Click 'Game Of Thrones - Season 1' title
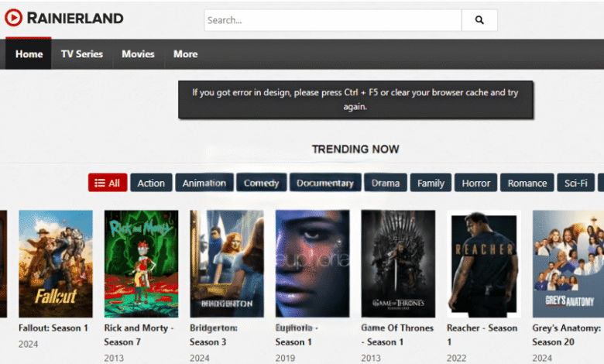Screen dimensions: 604x364 click(397, 335)
